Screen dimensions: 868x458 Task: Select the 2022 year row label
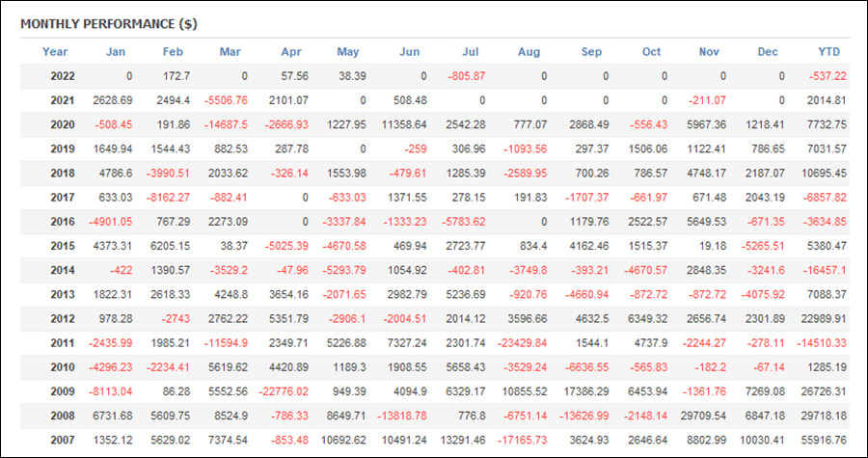coord(63,76)
